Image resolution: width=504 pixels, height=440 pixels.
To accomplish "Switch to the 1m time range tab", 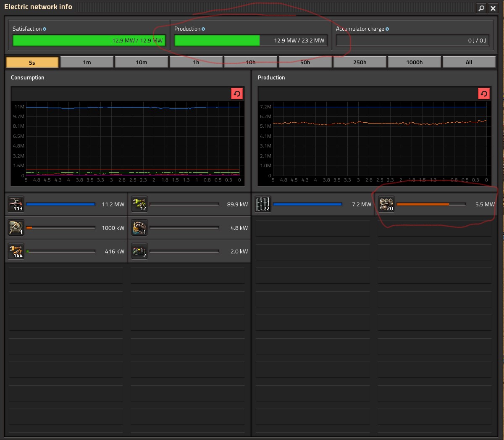I will tap(87, 62).
